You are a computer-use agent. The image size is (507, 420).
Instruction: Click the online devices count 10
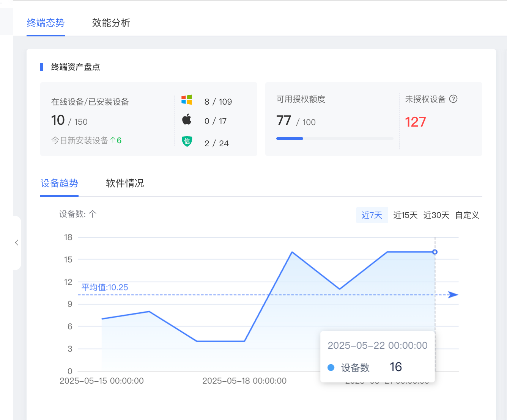58,120
